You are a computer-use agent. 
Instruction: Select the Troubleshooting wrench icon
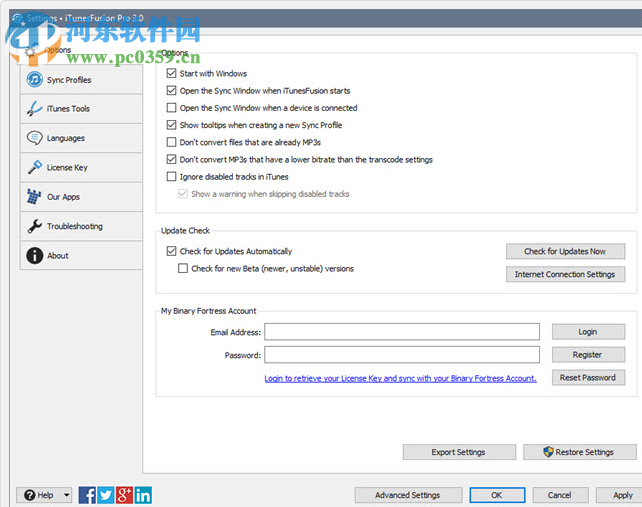[34, 226]
